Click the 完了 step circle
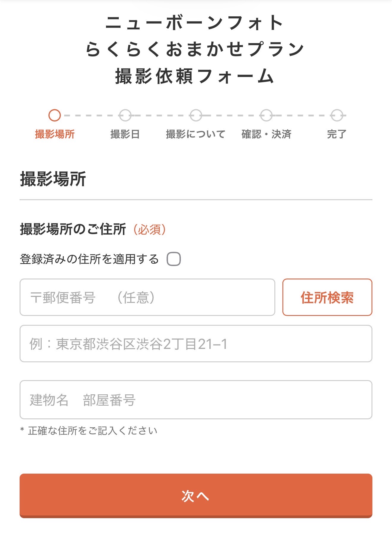392x544 pixels. click(x=337, y=115)
